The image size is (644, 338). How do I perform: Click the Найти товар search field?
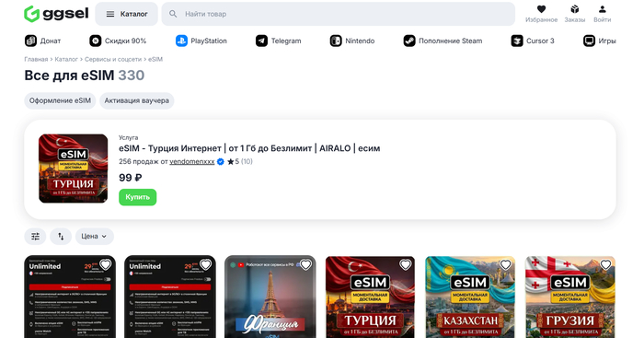[x=338, y=14]
